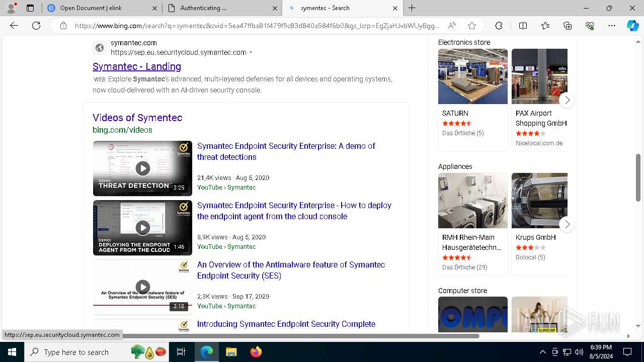
Task: Open Settings and more ellipsis menu
Action: [x=612, y=26]
